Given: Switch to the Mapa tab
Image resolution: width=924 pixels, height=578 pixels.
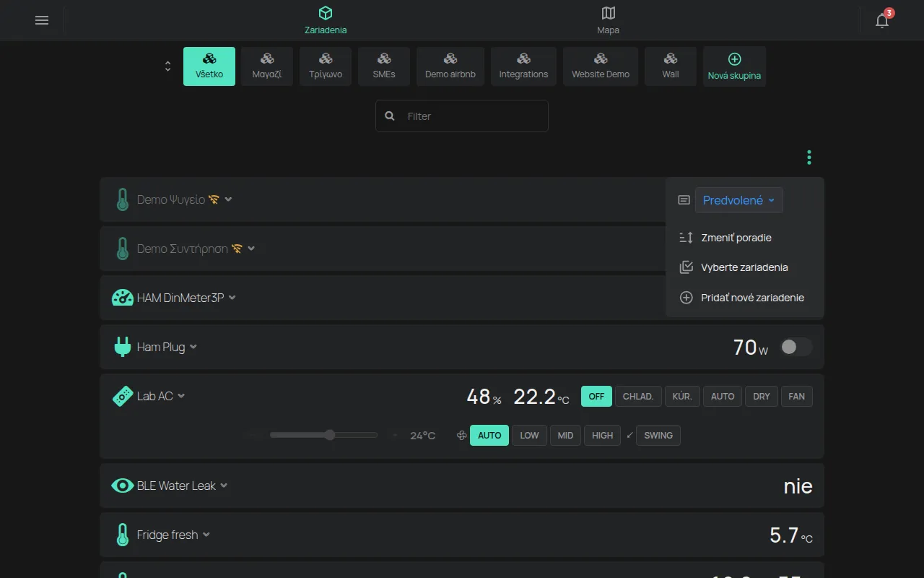Looking at the screenshot, I should click(x=608, y=20).
